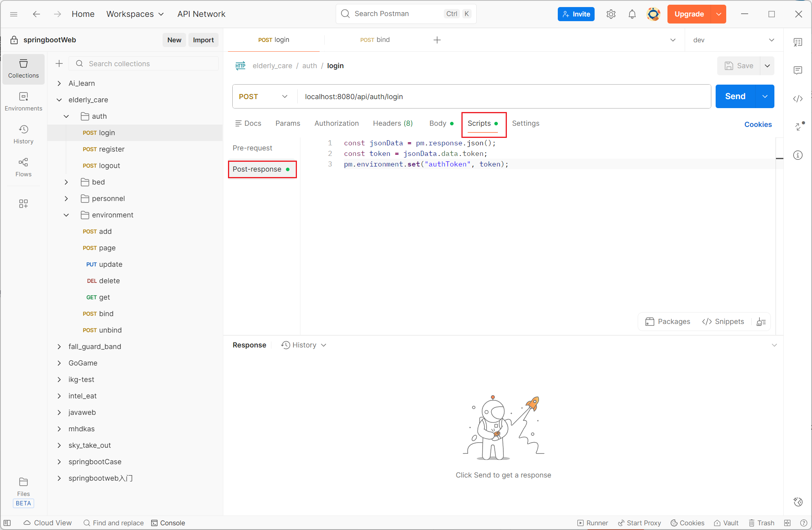Open the POST method dropdown
Viewport: 812px width, 530px height.
[x=264, y=96]
